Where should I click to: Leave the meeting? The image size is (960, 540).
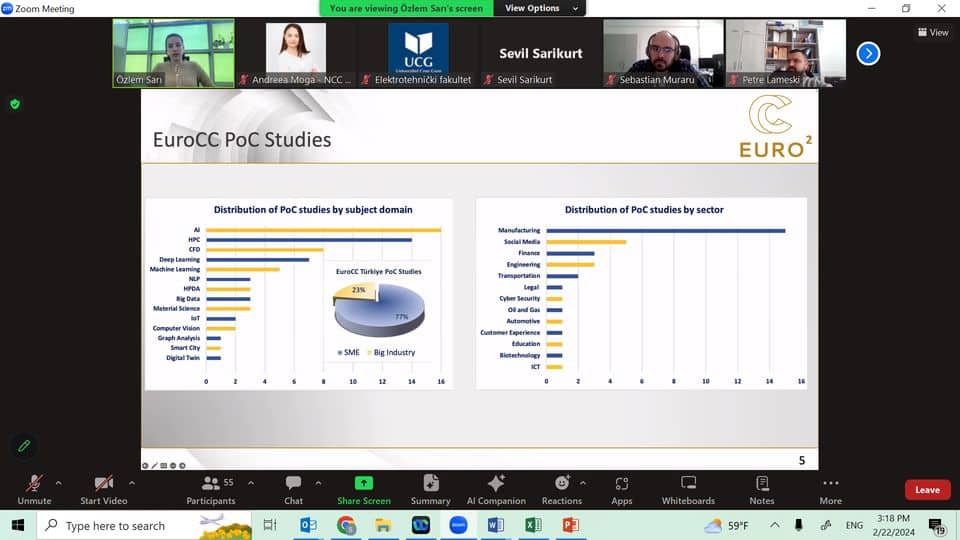[x=928, y=490]
